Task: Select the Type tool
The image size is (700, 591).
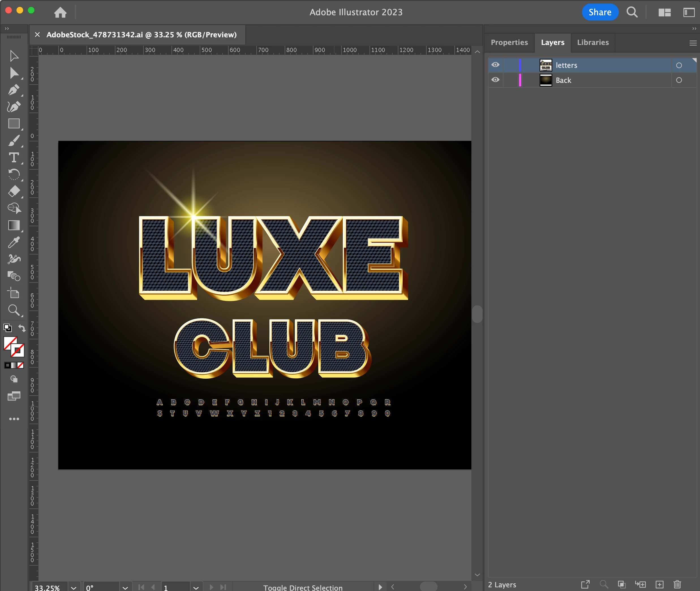Action: coord(14,158)
